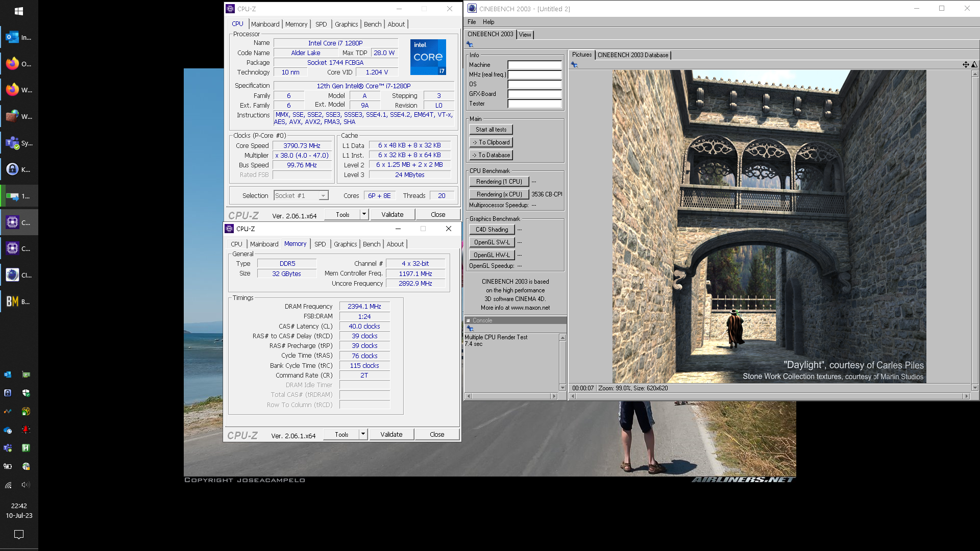Open the File menu in Cinebench
This screenshot has width=980, height=551.
coord(472,22)
